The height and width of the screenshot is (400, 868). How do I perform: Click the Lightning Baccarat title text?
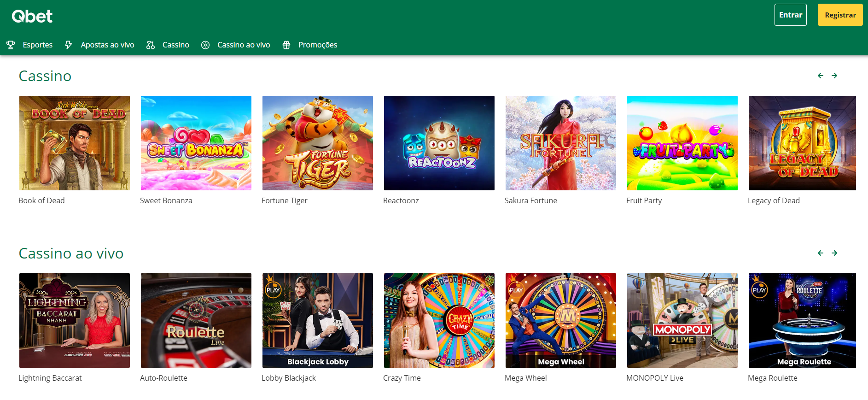[x=50, y=378]
